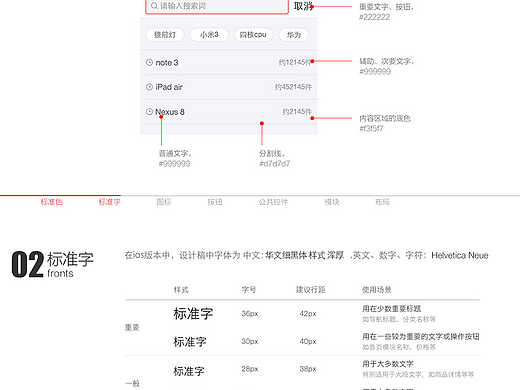The image size is (520, 390).
Task: Click the Helvetica Neue font name
Action: (460, 255)
